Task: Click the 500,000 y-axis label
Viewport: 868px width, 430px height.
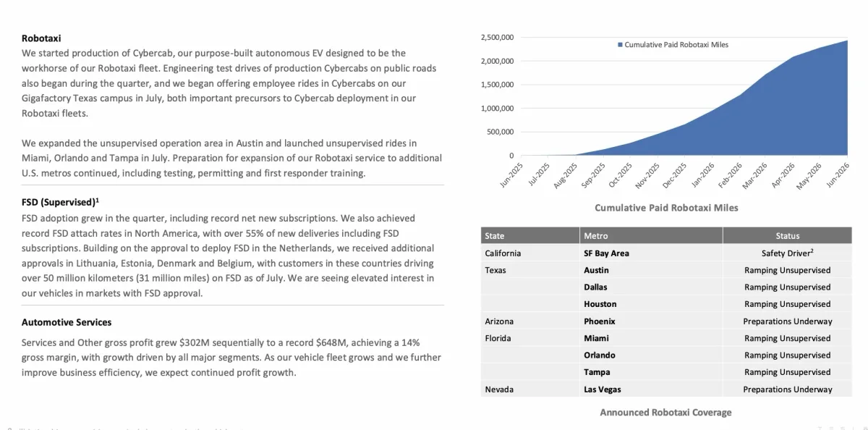Action: 500,132
